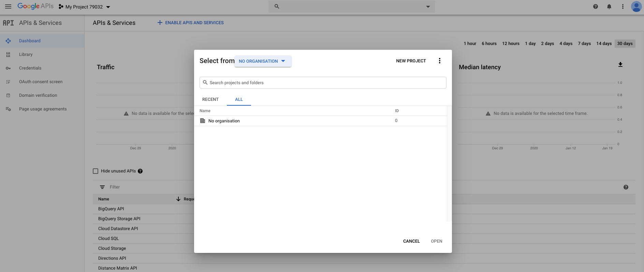
Task: Select the No organisation row
Action: (224, 121)
